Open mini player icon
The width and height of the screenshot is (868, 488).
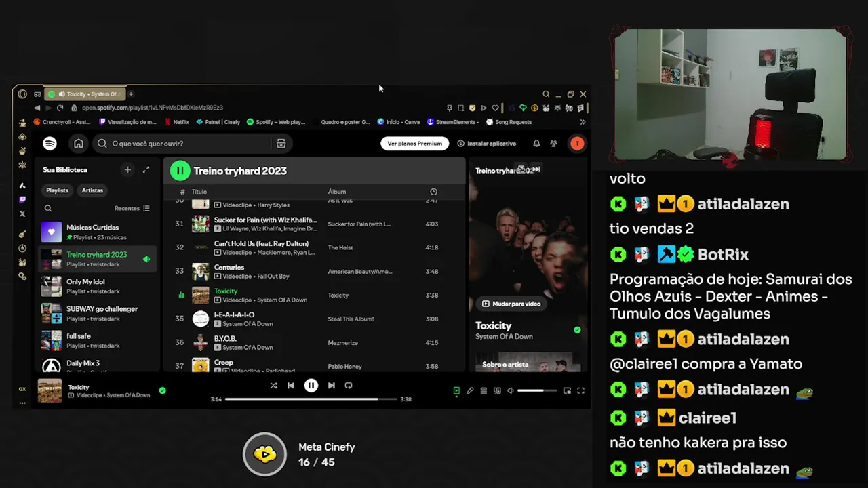(567, 391)
